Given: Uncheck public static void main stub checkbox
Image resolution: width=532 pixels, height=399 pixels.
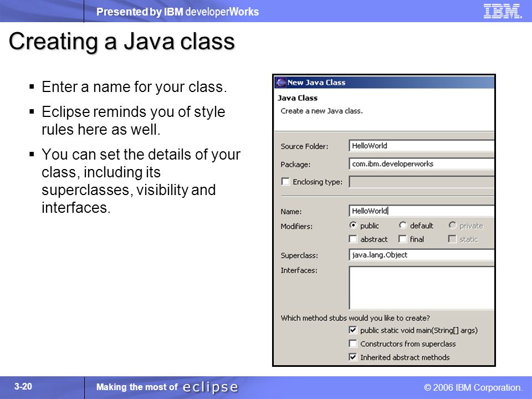Looking at the screenshot, I should click(353, 330).
